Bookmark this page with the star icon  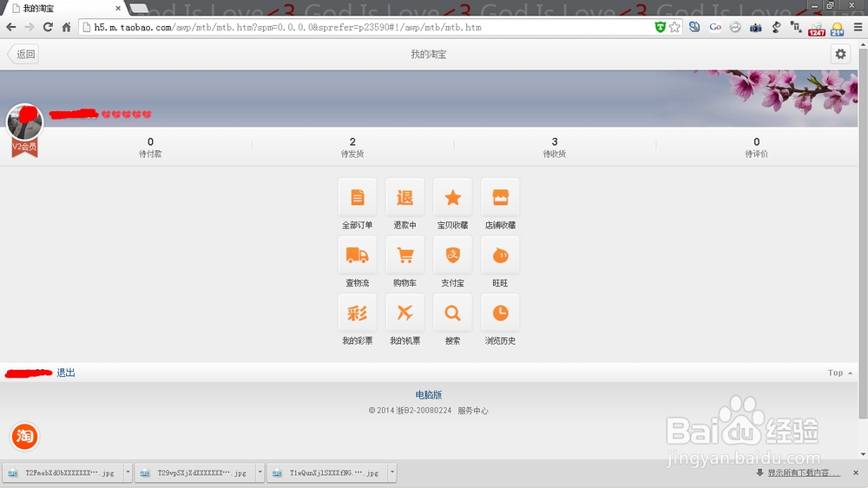point(674,27)
